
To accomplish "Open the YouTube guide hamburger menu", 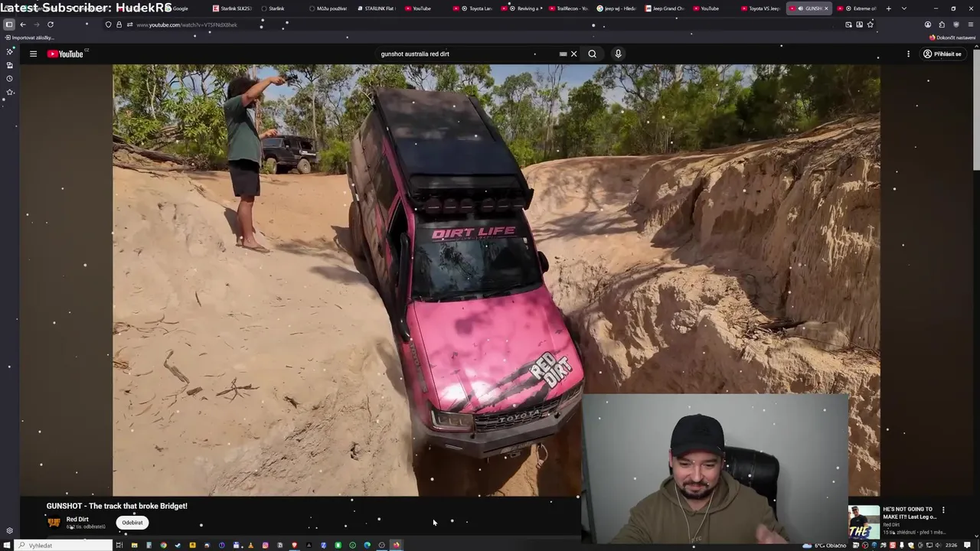I will click(x=33, y=54).
